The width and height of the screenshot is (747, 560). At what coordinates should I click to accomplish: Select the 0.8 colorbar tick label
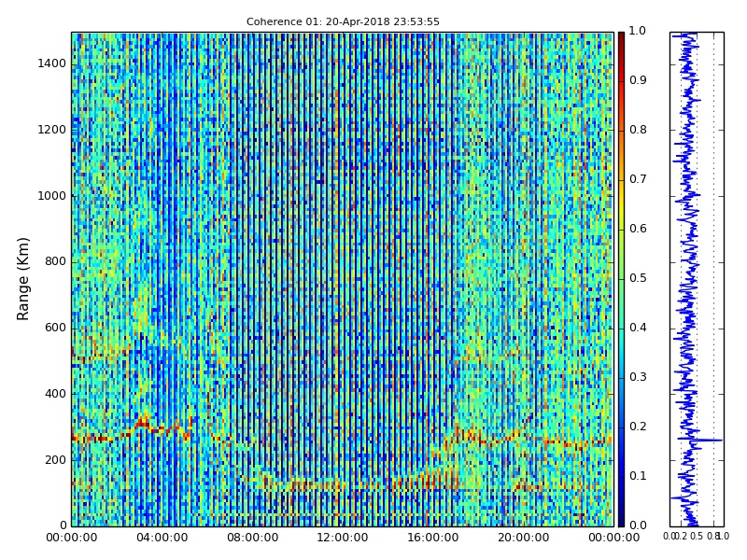click(638, 130)
